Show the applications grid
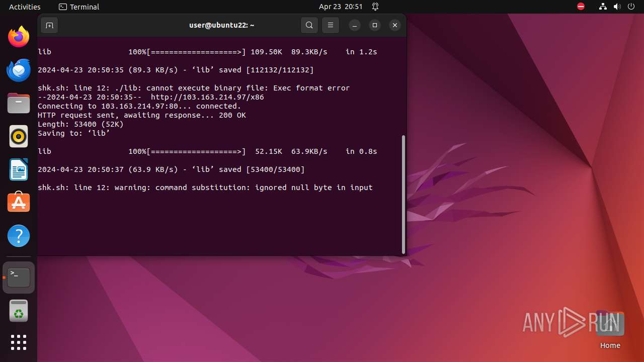 click(x=19, y=342)
